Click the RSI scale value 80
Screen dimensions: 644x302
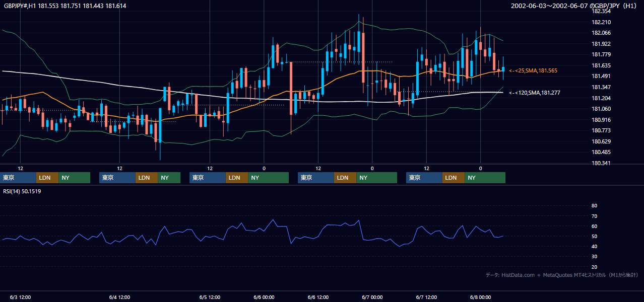pos(594,206)
